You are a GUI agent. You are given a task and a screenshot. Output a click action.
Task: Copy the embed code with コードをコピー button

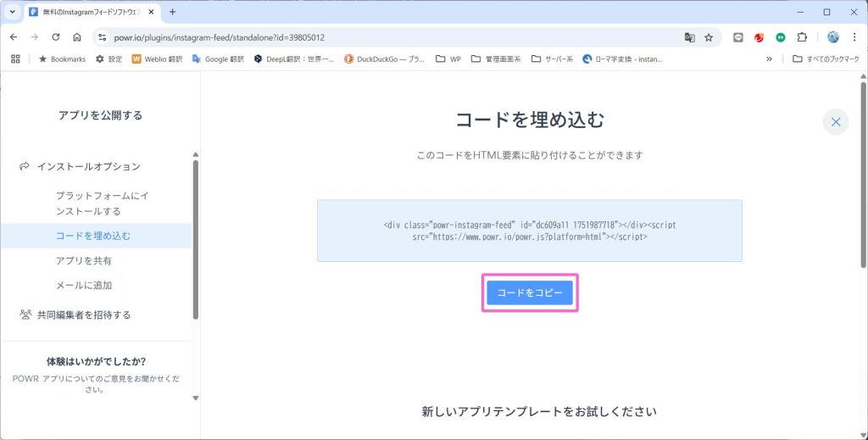[530, 292]
